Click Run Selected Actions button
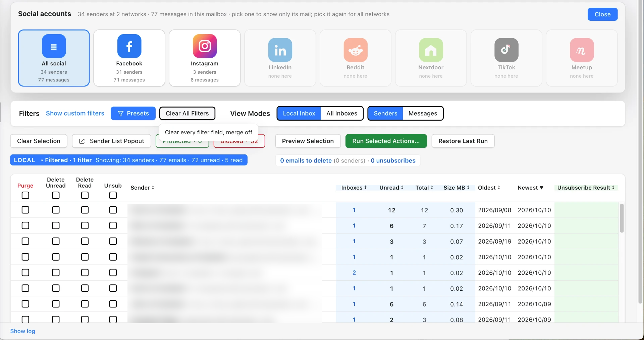Viewport: 644px width, 340px height. click(386, 141)
